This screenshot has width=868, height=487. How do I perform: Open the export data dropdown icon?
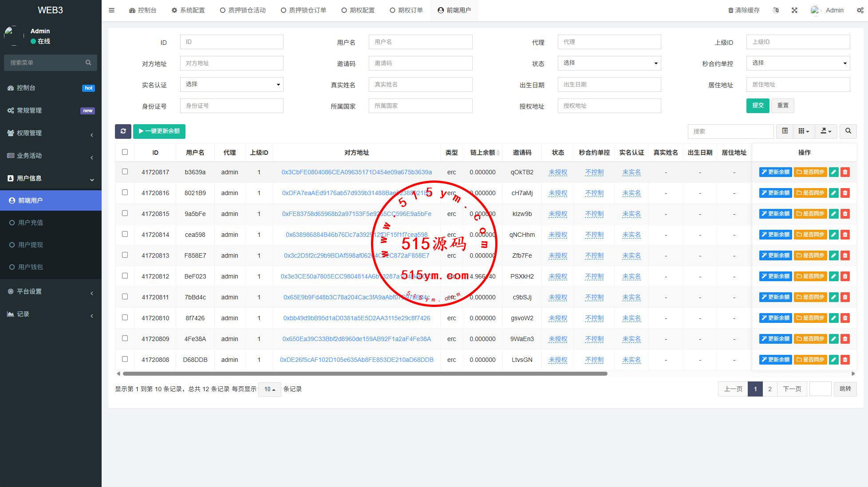click(x=825, y=131)
